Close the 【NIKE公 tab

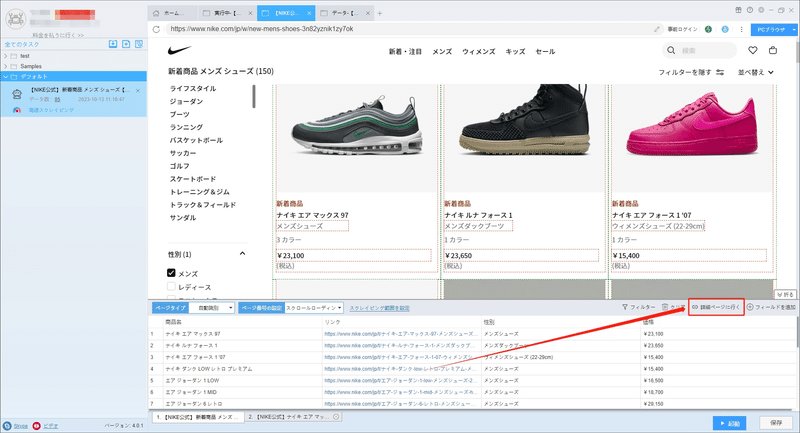pos(309,13)
